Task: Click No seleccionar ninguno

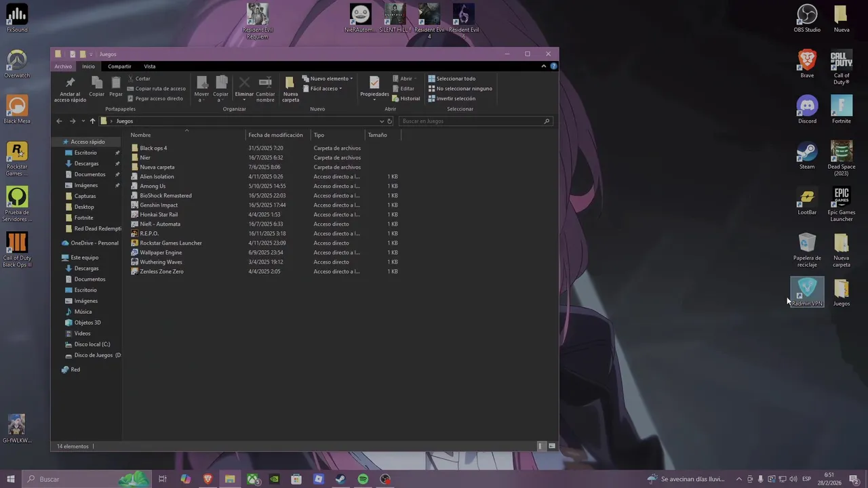Action: (x=460, y=89)
